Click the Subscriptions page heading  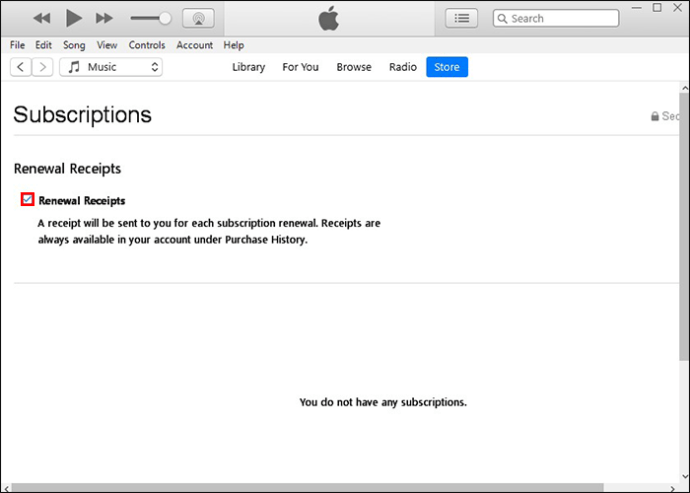pyautogui.click(x=82, y=115)
